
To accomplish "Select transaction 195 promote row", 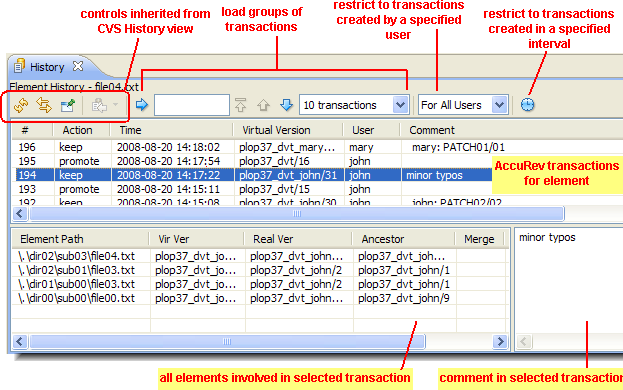I will pyautogui.click(x=317, y=161).
